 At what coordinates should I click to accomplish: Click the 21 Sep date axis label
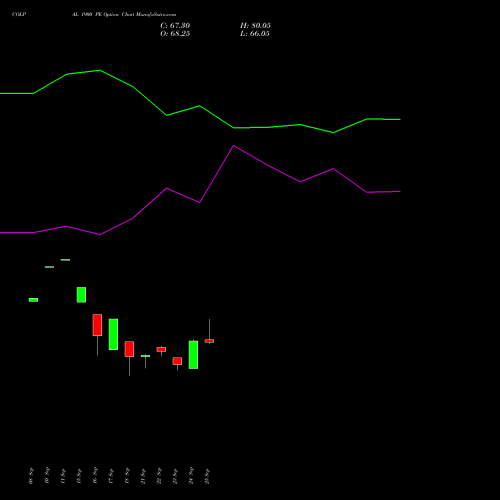point(143,476)
